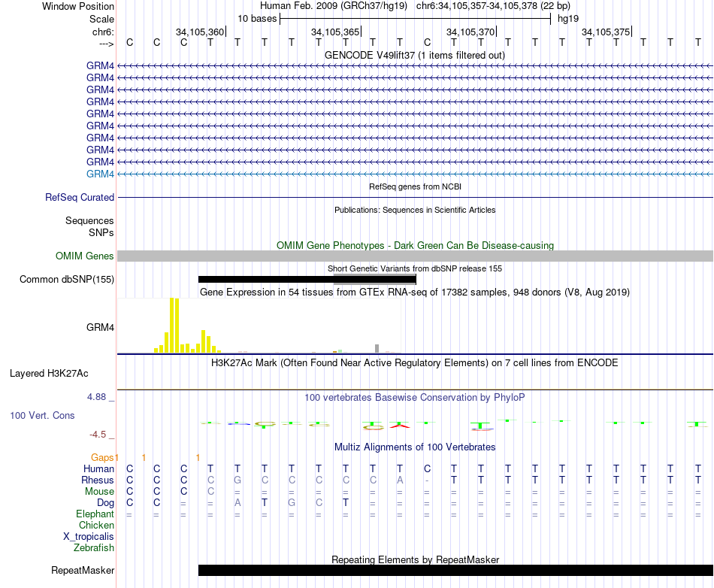Click the tallest yellow GTEx expression bar
The height and width of the screenshot is (588, 714).
click(172, 325)
